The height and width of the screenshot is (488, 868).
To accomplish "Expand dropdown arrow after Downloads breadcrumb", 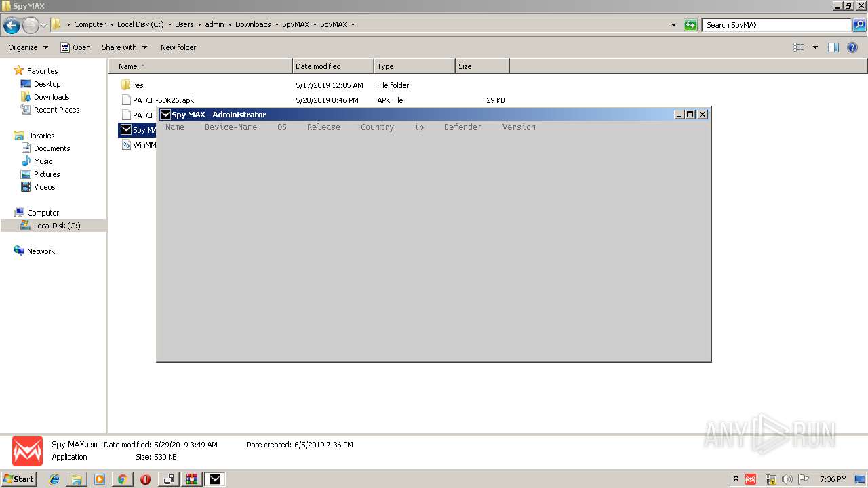I will [277, 24].
